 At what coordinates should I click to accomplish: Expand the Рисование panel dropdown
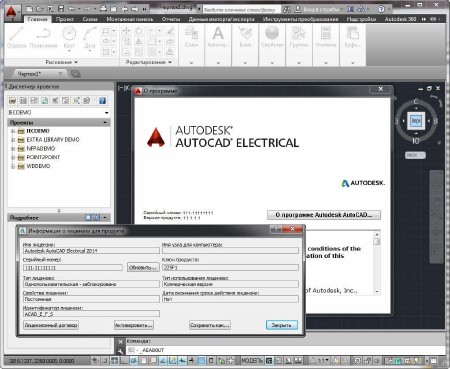pyautogui.click(x=62, y=62)
